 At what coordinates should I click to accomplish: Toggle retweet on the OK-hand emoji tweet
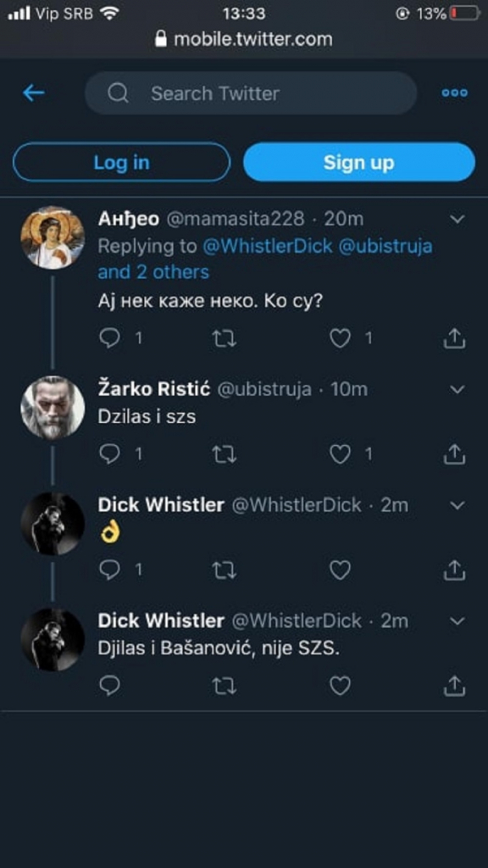[224, 570]
